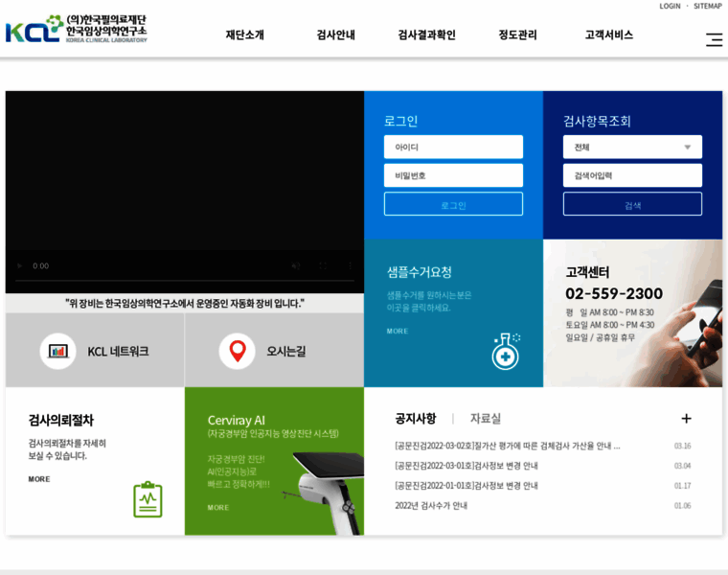Screen dimensions: 728x575
Task: Click the 검사의뢰절차 heading
Action: [x=60, y=421]
